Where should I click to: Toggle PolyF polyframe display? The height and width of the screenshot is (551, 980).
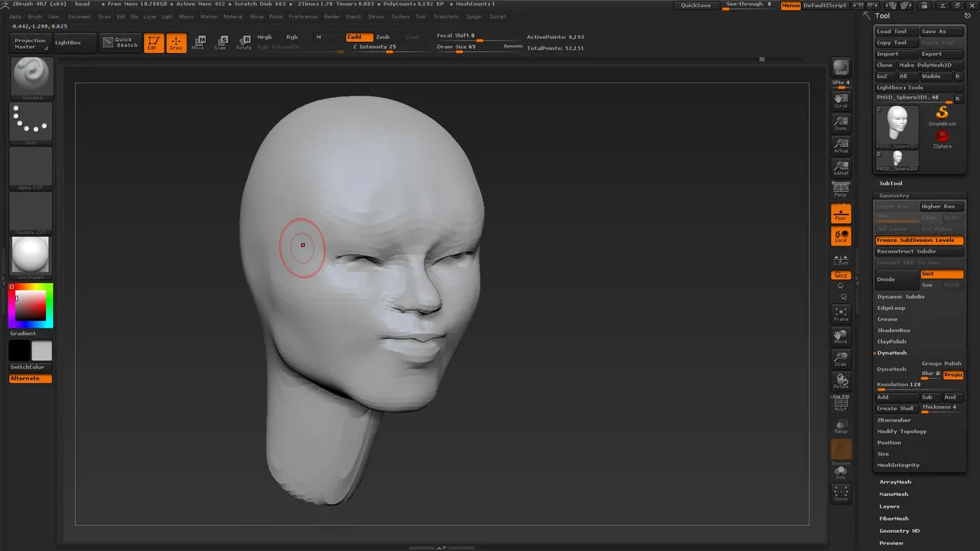(841, 405)
